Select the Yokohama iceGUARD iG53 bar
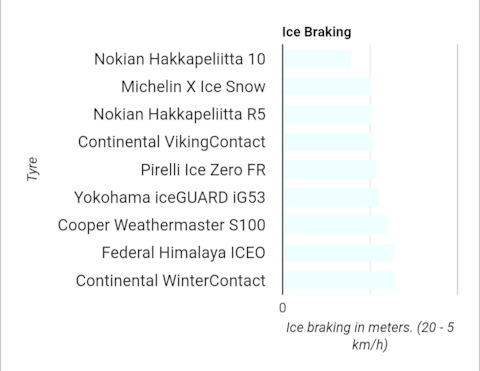The width and height of the screenshot is (480, 371). pyautogui.click(x=331, y=197)
